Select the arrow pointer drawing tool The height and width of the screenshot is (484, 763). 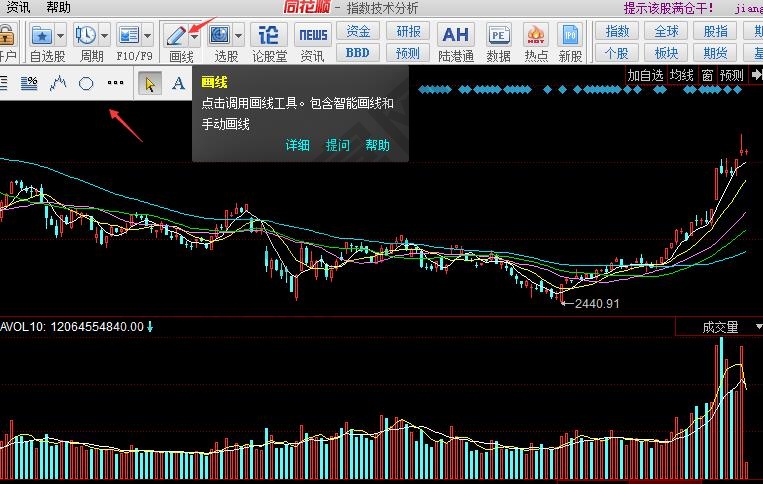pos(149,84)
